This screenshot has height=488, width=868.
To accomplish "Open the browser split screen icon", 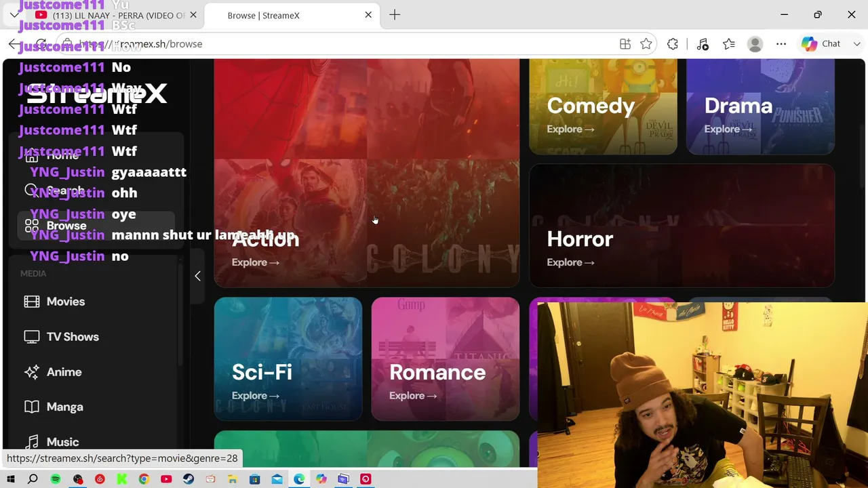I will [x=625, y=44].
